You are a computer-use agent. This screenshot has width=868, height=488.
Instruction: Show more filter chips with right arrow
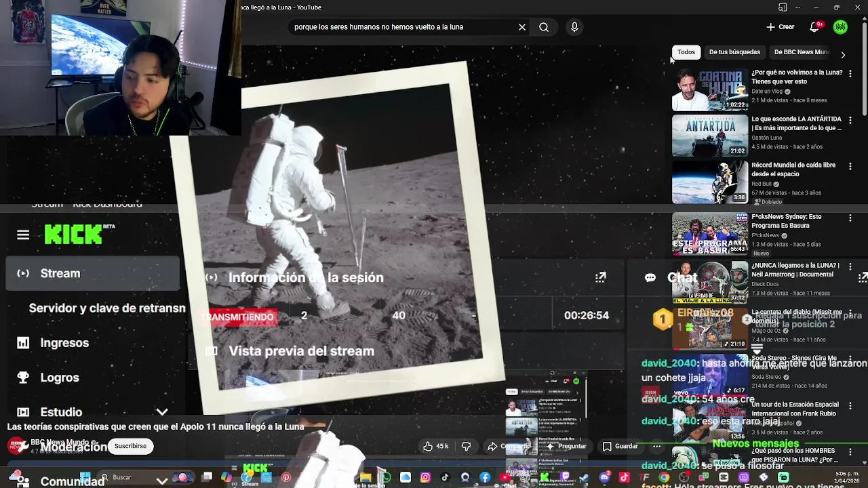point(843,55)
